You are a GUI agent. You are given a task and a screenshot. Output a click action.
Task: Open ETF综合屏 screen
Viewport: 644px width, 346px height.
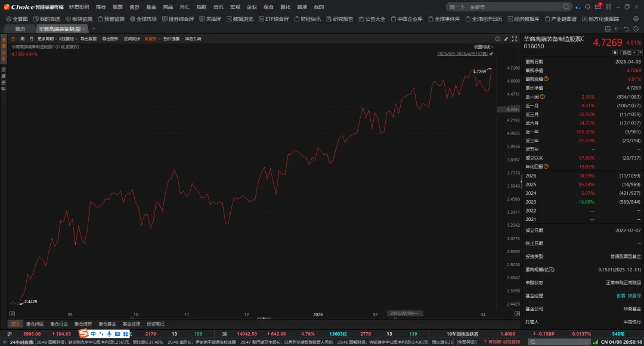(274, 19)
